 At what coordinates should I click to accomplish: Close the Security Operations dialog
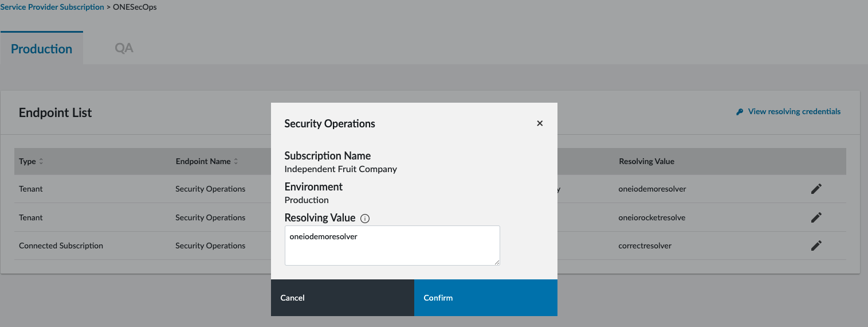tap(540, 123)
